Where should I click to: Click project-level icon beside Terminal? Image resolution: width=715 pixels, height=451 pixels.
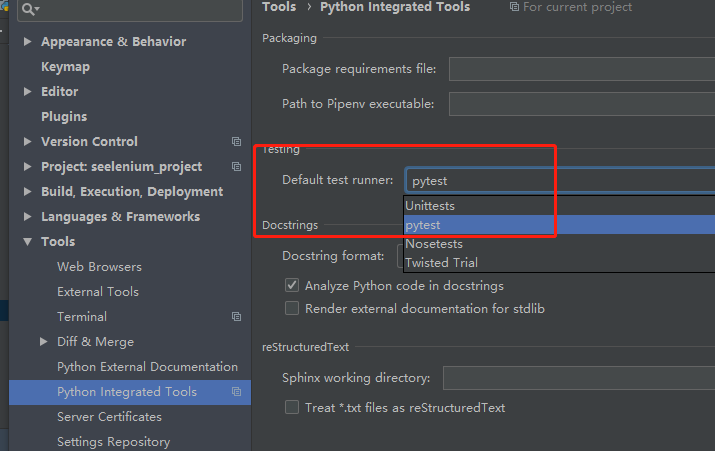[x=236, y=317]
